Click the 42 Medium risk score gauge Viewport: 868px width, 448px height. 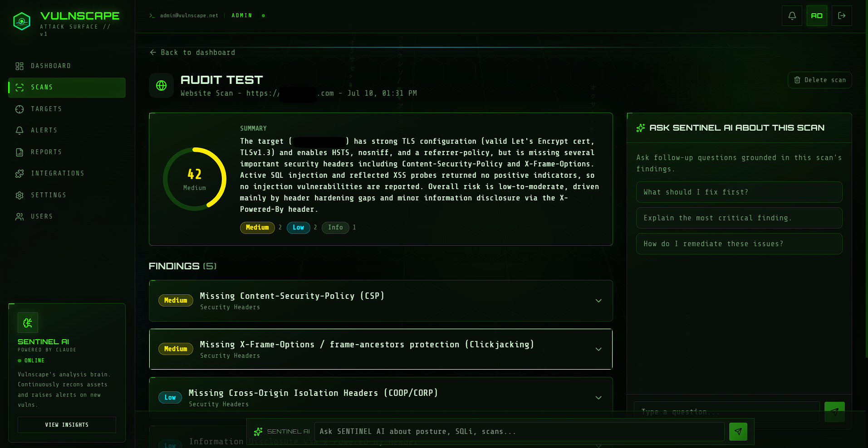tap(195, 179)
